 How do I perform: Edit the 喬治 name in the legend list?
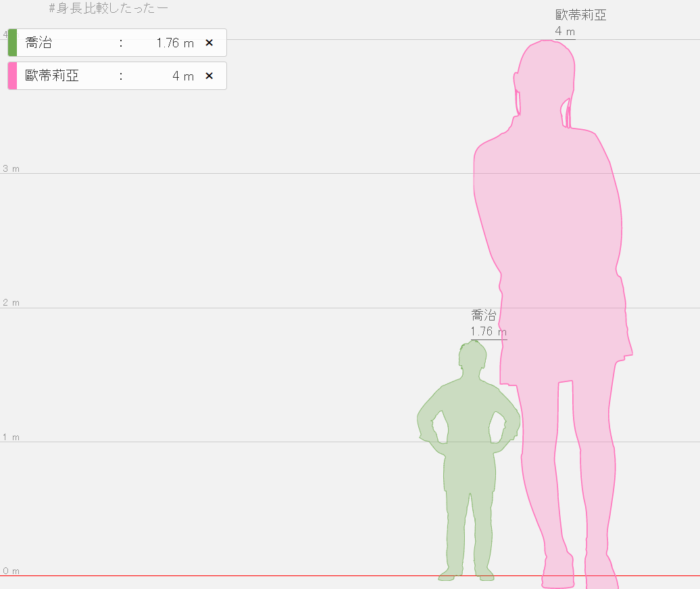(39, 43)
